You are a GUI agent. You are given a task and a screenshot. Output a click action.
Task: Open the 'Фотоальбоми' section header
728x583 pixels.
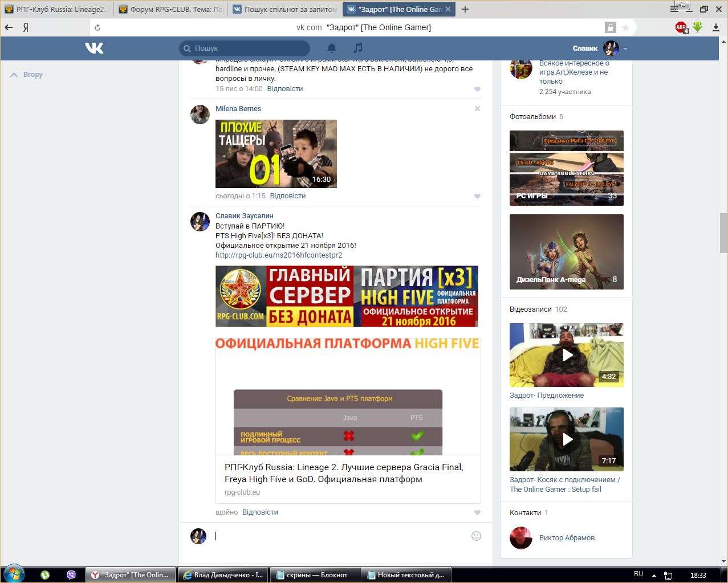532,117
